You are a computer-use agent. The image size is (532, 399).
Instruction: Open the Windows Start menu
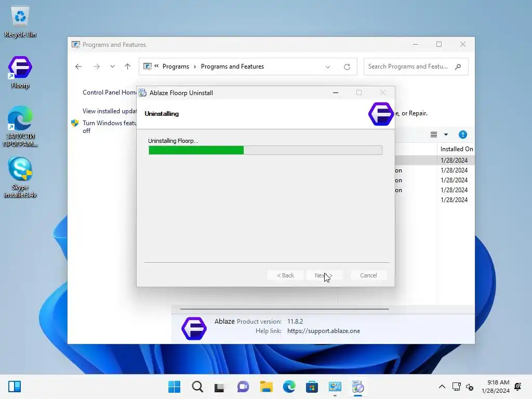click(x=175, y=387)
